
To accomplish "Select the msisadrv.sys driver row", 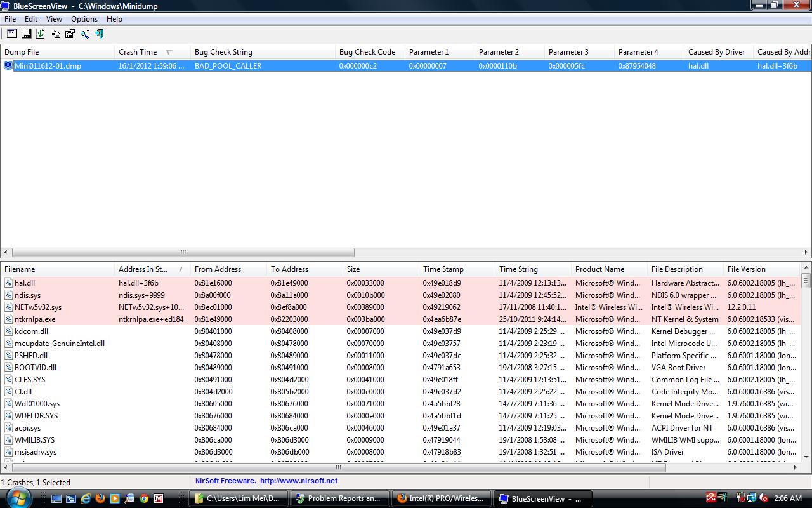I will pos(400,452).
